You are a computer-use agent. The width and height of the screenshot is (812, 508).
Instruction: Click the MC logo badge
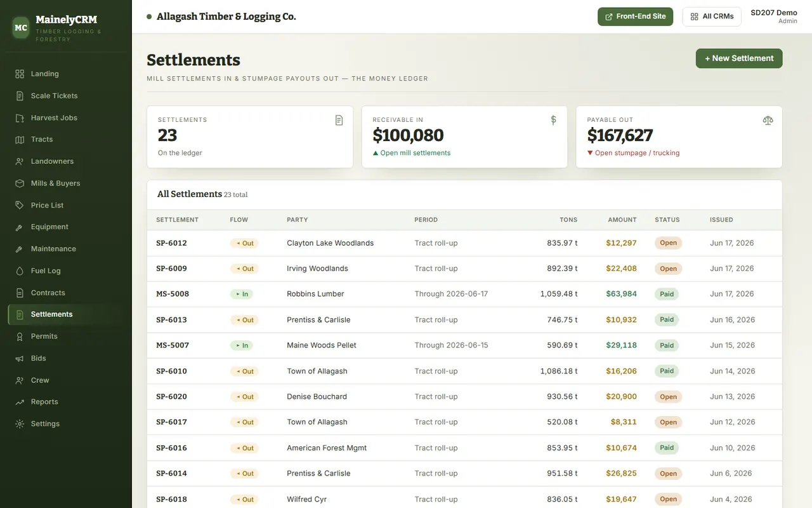click(x=21, y=28)
